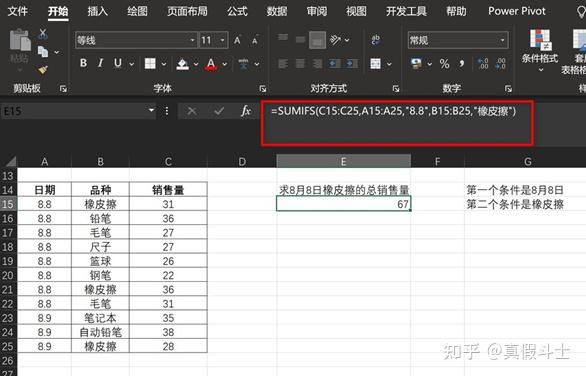Switch to the 插入 tab
The image size is (586, 376).
pyautogui.click(x=97, y=11)
